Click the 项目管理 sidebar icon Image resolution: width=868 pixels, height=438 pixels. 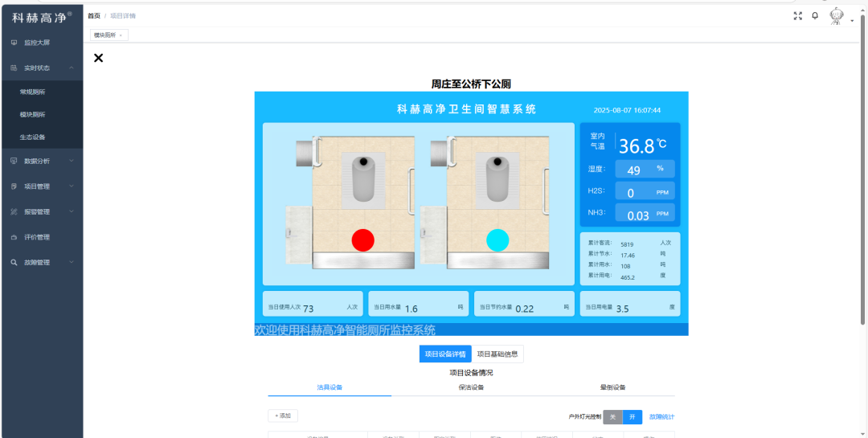click(14, 186)
